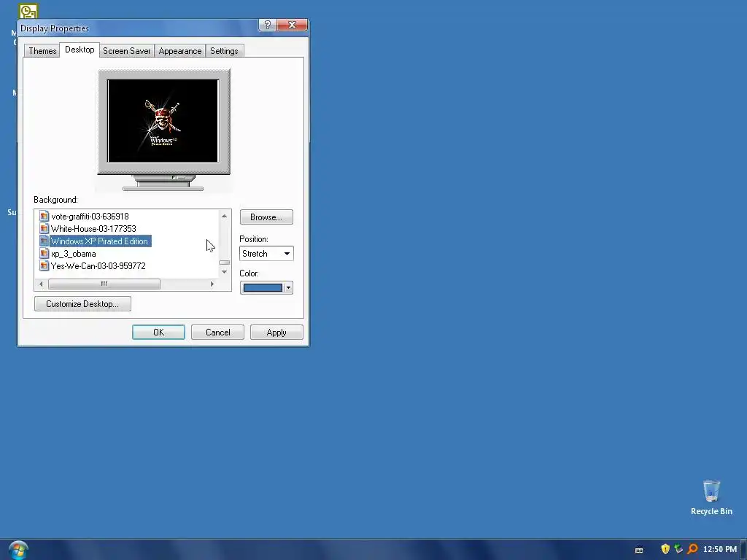Click the Yes-We-Can-03-03-959772 file icon
The image size is (747, 560).
(44, 265)
